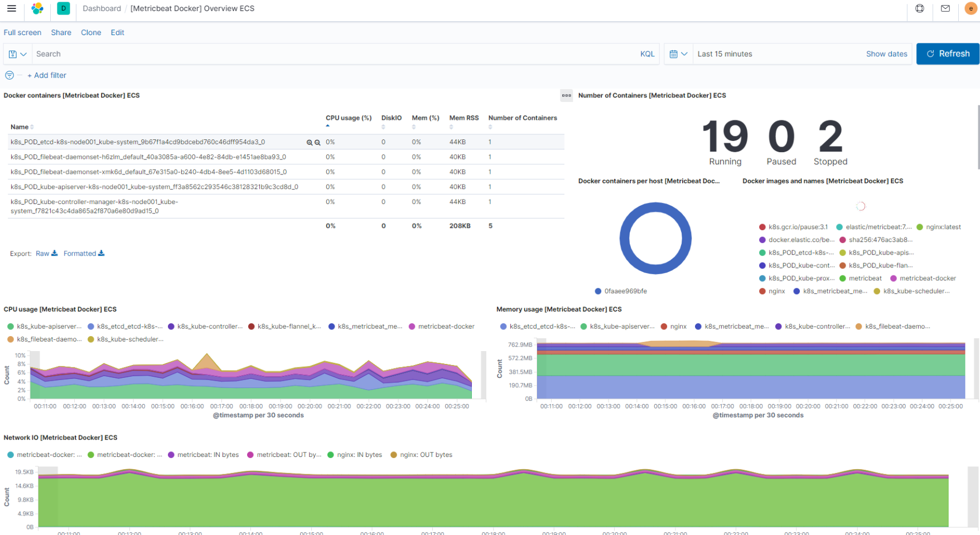Select k8s_POD_filebeat-daemonset-xmk6d row name
This screenshot has width=980, height=535.
(148, 172)
